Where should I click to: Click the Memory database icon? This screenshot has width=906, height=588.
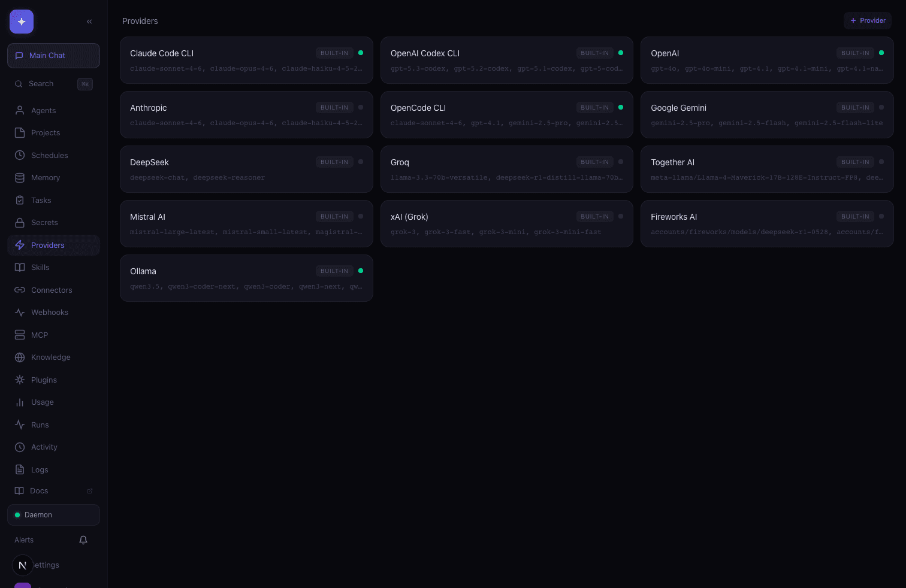[20, 178]
